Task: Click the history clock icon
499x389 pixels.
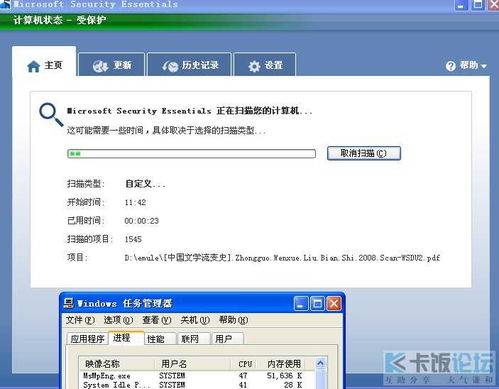Action: tap(170, 66)
